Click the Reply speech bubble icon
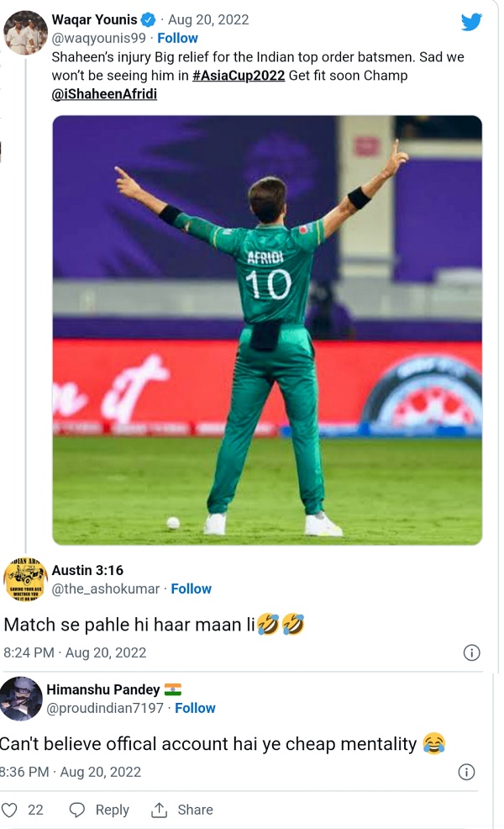Screen dimensions: 504x829 pos(77,810)
